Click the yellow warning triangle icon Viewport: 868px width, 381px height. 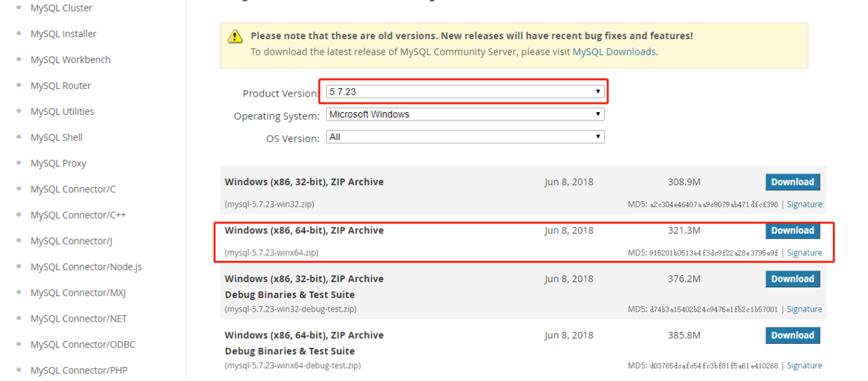235,36
